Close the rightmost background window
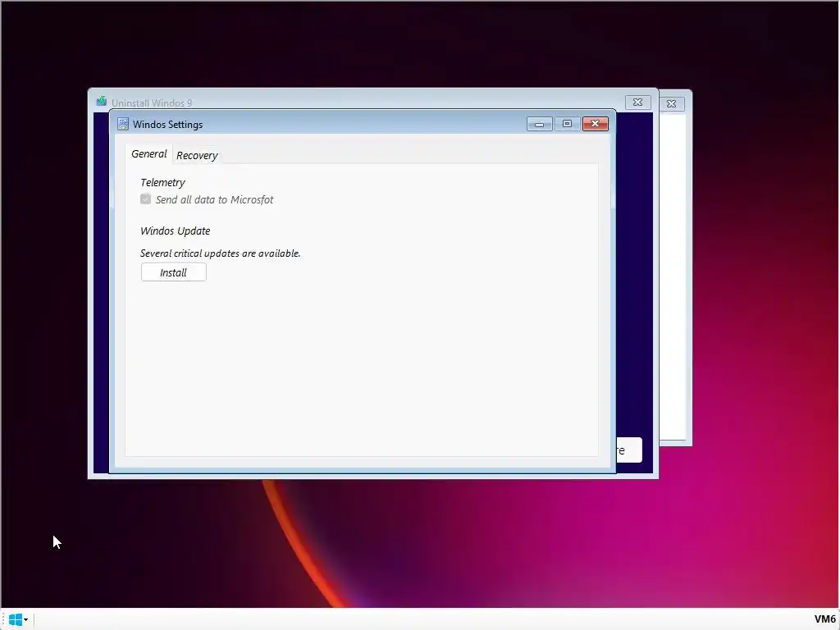Screen dimensions: 840x630 (671, 103)
